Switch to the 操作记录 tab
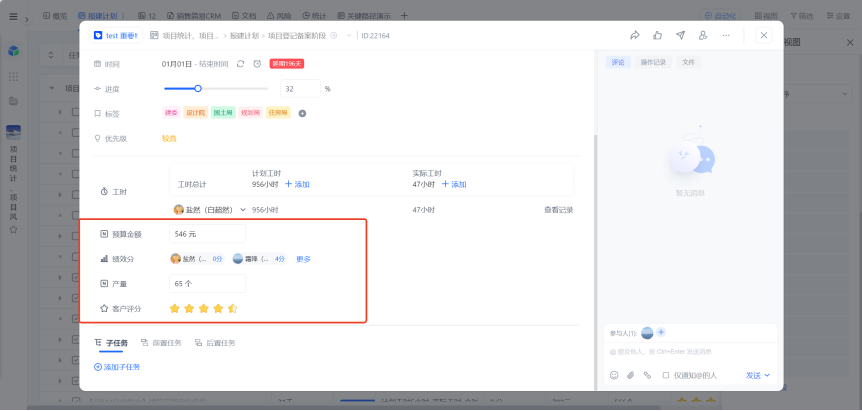Image resolution: width=862 pixels, height=411 pixels. pyautogui.click(x=653, y=62)
